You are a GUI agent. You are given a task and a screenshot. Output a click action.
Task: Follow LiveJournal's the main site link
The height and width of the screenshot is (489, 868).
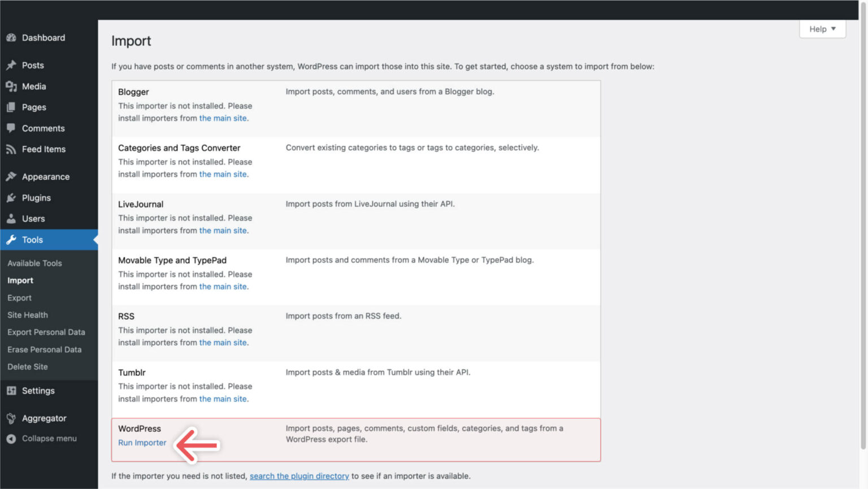point(223,231)
